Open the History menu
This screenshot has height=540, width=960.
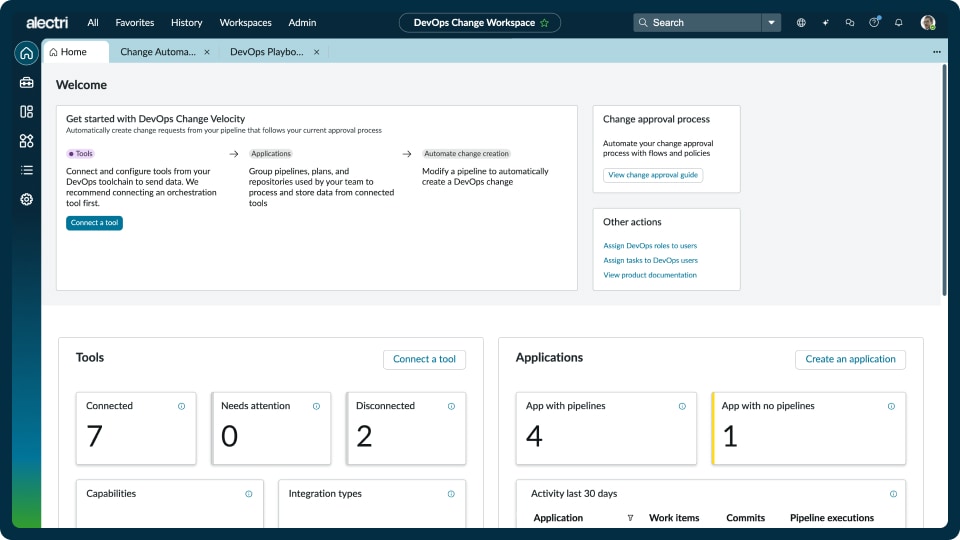click(187, 23)
